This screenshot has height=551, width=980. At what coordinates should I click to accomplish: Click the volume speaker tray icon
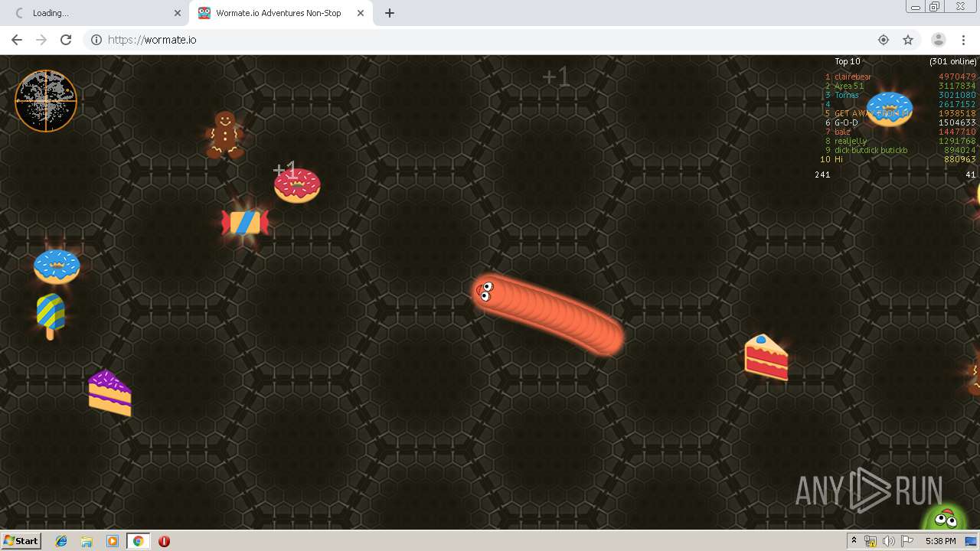[889, 541]
